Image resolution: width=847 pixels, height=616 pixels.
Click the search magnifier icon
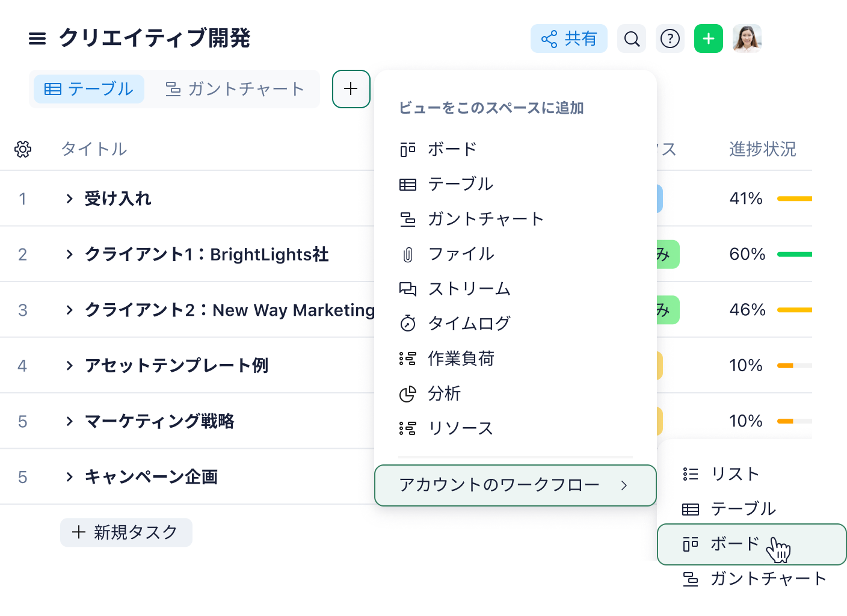(x=632, y=38)
